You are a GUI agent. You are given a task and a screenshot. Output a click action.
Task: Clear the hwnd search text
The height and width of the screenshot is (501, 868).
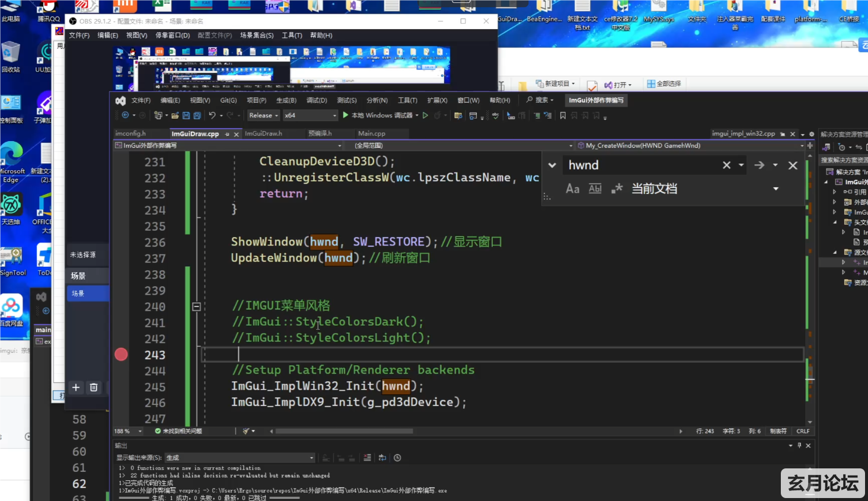point(726,165)
